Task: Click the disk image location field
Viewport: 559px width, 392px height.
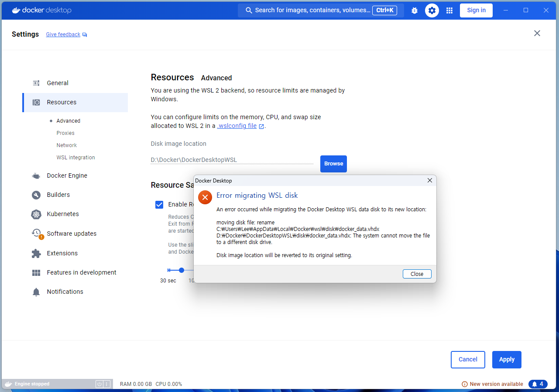Action: (232, 160)
